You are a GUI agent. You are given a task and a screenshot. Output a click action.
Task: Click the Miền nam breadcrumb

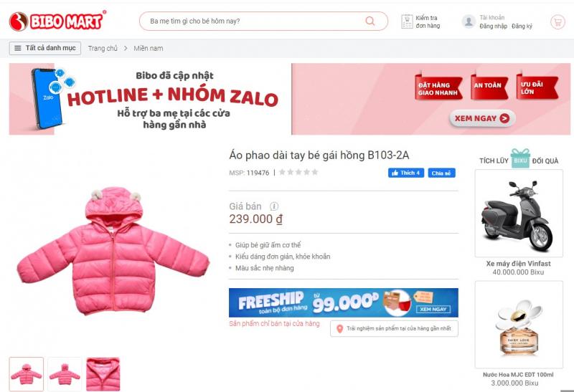[x=149, y=48]
